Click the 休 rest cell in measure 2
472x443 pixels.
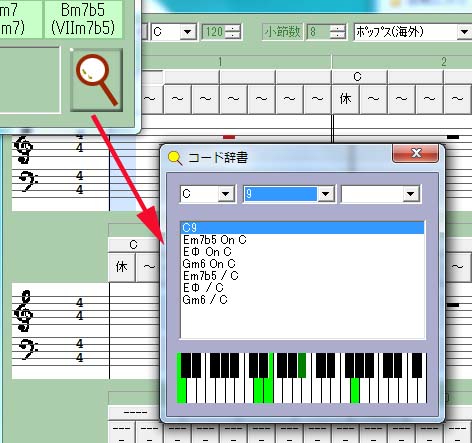(346, 99)
